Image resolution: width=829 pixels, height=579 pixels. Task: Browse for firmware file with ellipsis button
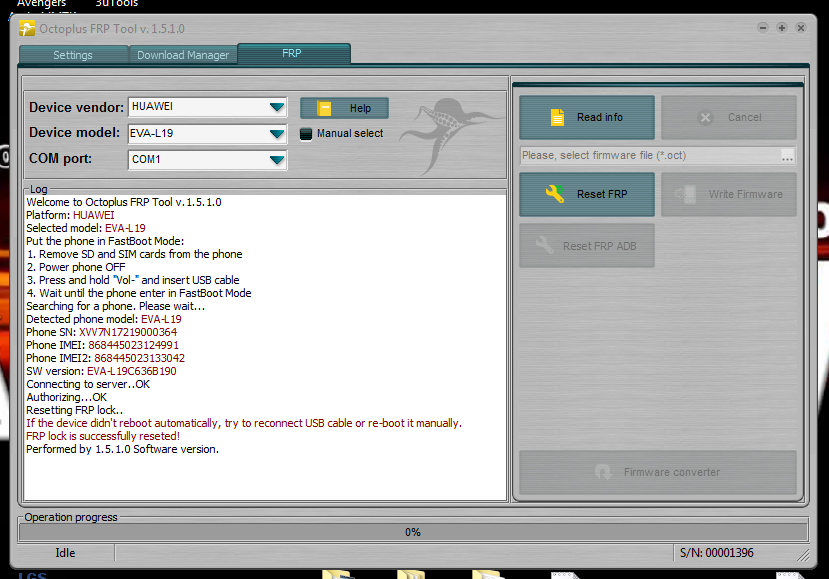click(787, 155)
